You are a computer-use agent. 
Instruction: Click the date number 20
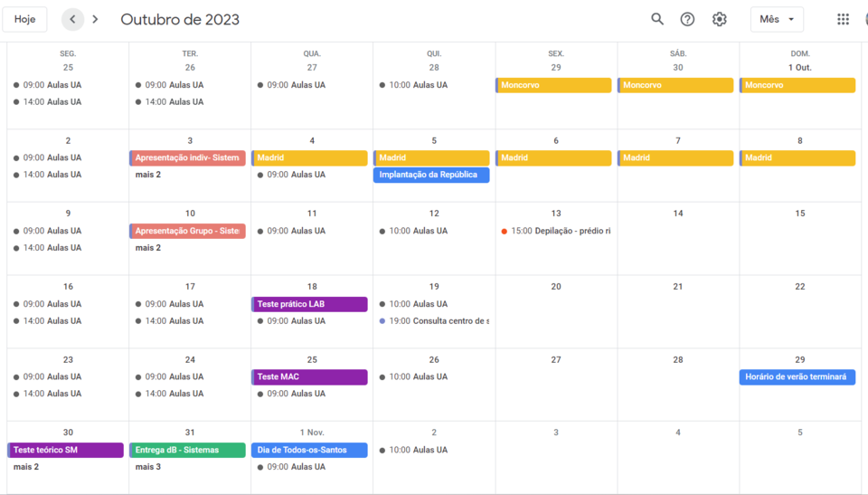point(556,286)
